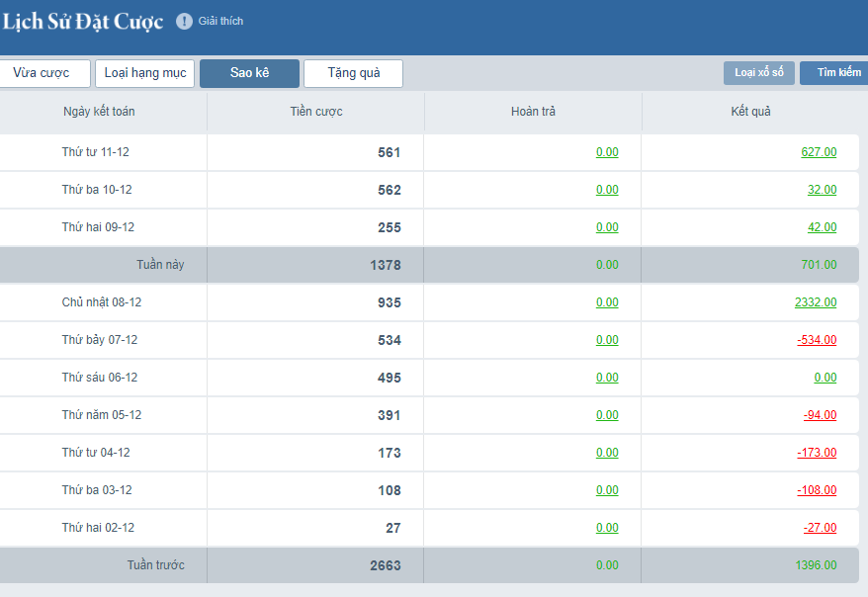Select the Loại hạng mục tab
868x597 pixels.
point(144,73)
